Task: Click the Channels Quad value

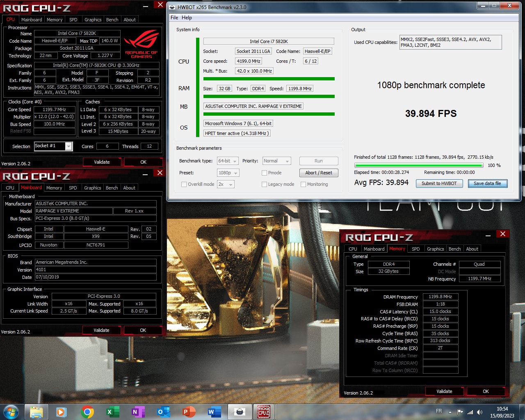Action: coord(479,265)
